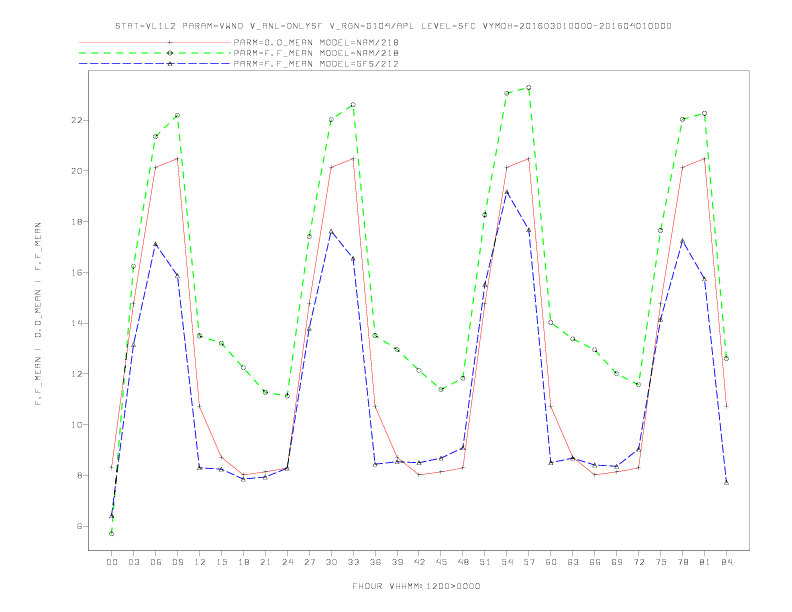Viewport: 792px width, 612px height.
Task: Click x-axis tick label 12
Action: coord(200,562)
